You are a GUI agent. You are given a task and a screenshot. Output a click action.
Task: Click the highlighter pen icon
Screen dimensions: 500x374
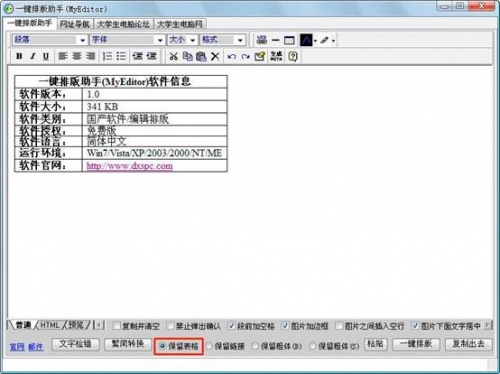coord(324,40)
